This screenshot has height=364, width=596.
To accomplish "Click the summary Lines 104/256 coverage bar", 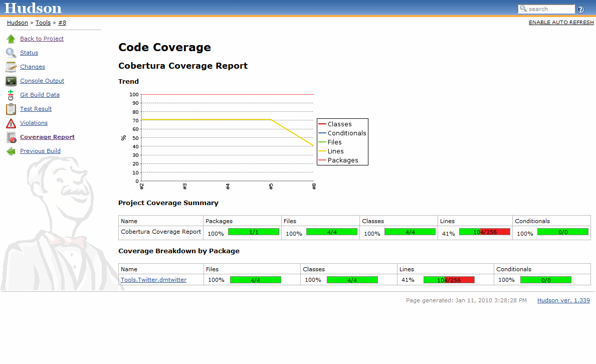I will coord(485,232).
